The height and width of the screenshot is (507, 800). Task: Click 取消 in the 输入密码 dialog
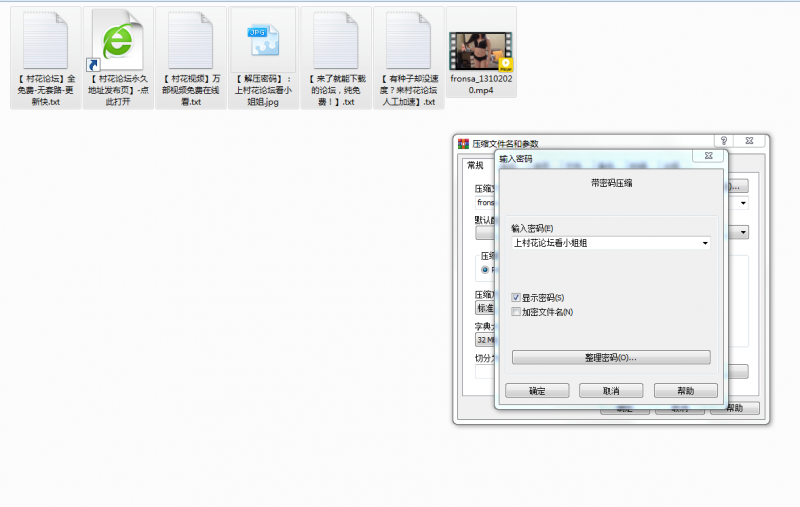click(x=611, y=391)
